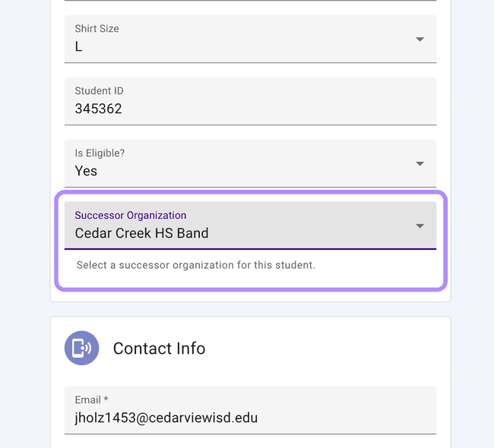Click the word Info in the section heading
This screenshot has width=494, height=448.
coord(189,349)
